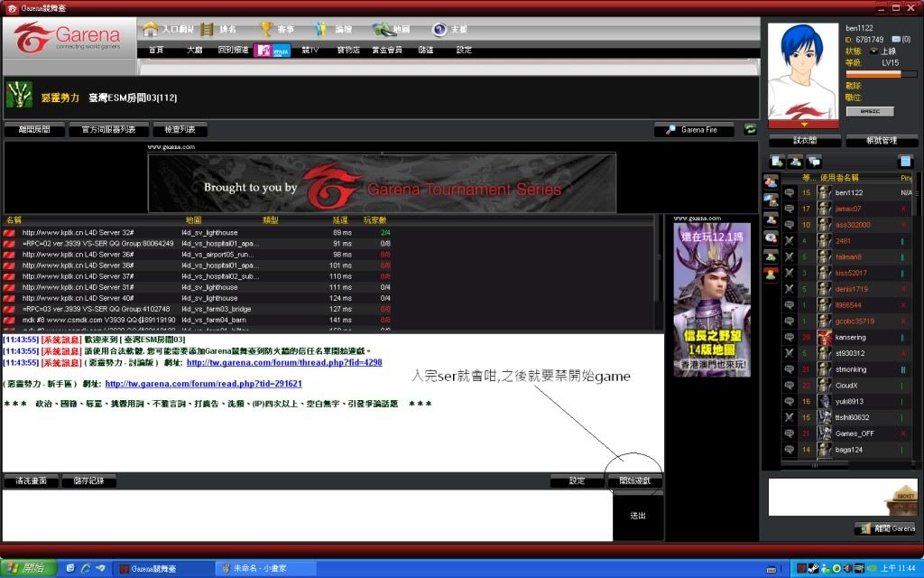This screenshot has width=924, height=578.
Task: Click the 帳號管理 account management button
Action: point(882,140)
